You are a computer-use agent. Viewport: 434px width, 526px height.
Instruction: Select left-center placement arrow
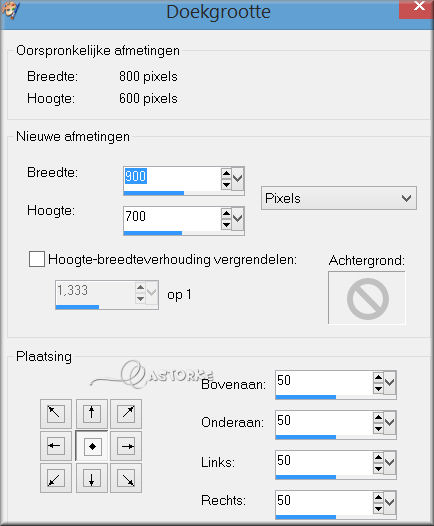[56, 446]
